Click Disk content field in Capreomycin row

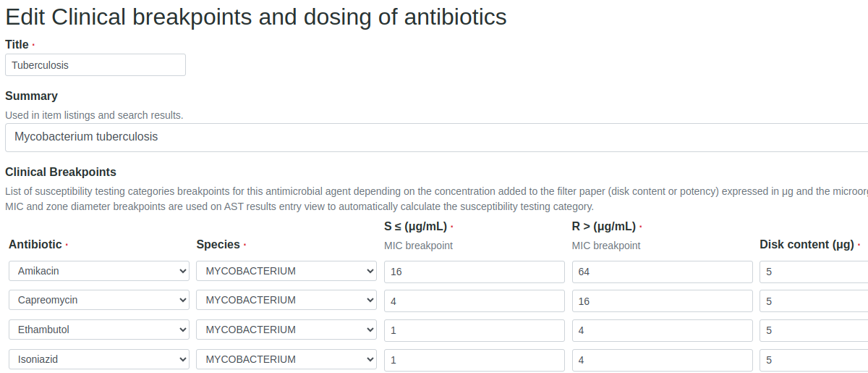pos(814,301)
